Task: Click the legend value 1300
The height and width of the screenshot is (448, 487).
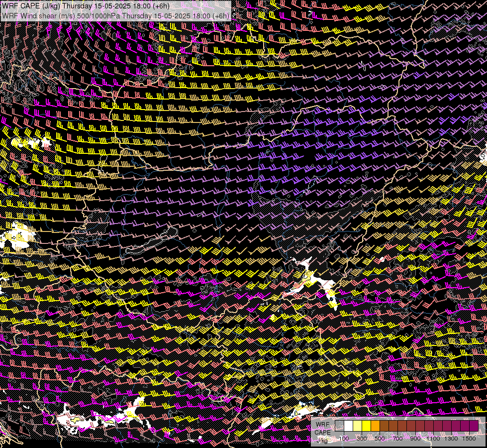Action: coord(451,439)
